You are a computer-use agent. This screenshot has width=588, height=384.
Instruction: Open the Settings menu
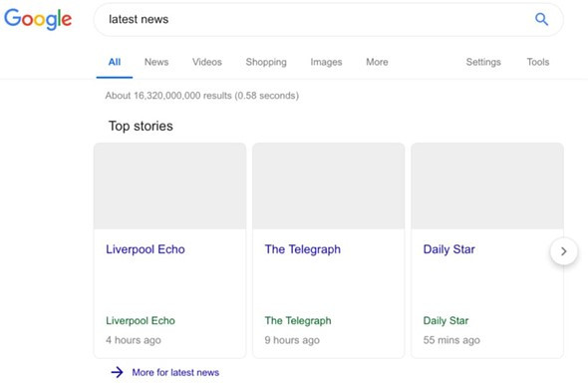[483, 62]
